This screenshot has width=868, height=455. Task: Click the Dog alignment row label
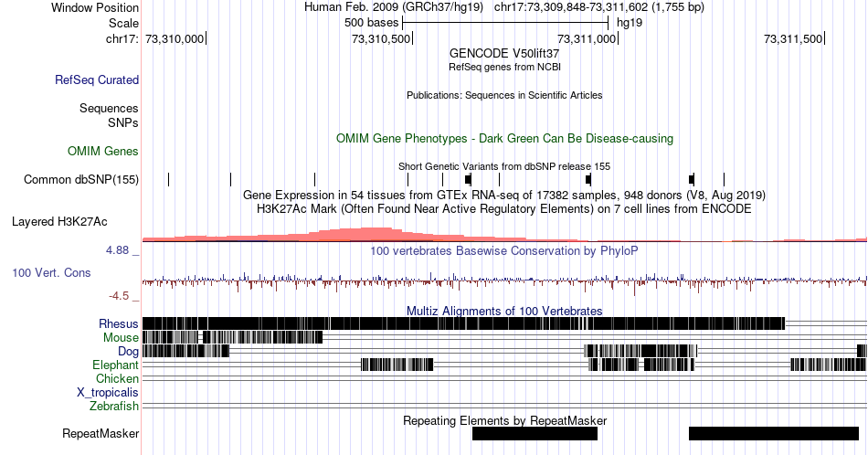pyautogui.click(x=129, y=352)
